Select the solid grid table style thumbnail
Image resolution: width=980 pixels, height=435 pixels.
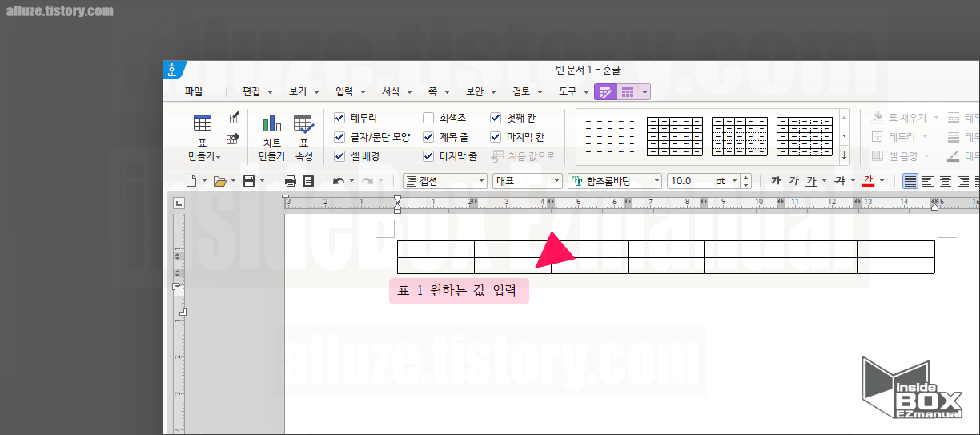[x=675, y=137]
